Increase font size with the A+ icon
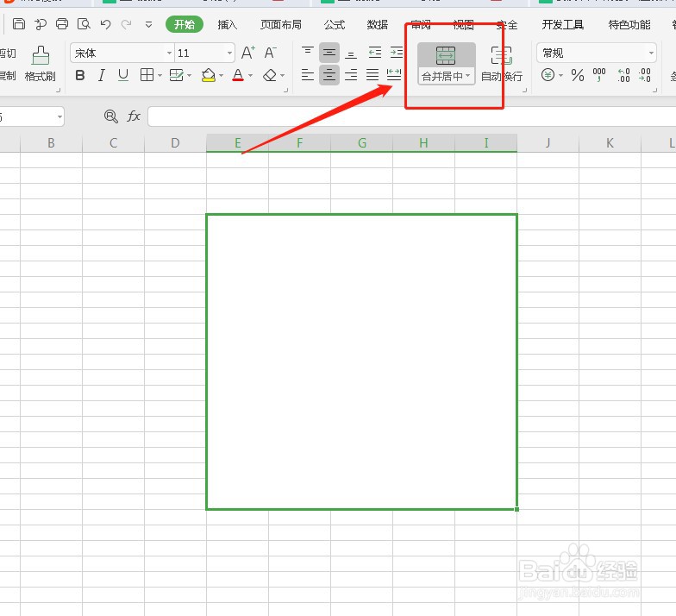Image resolution: width=676 pixels, height=616 pixels. tap(248, 53)
